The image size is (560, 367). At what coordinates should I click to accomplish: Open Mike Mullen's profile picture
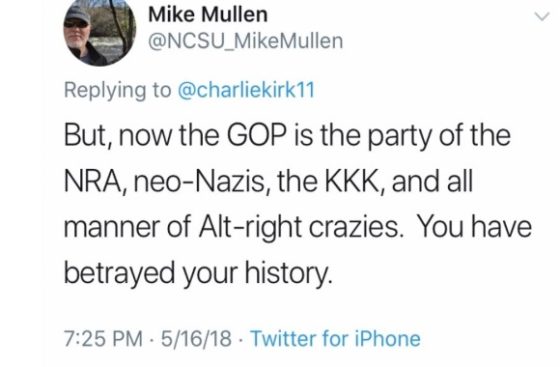(100, 32)
